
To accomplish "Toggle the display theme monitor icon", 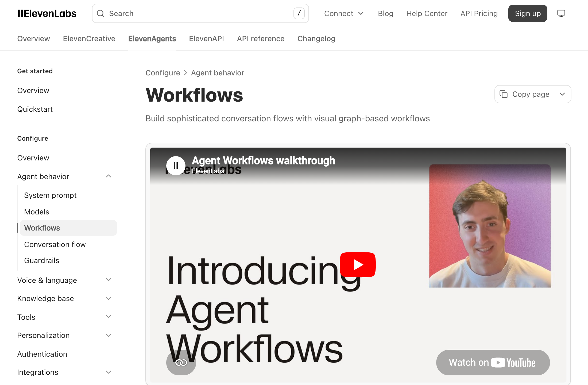I will 561,13.
